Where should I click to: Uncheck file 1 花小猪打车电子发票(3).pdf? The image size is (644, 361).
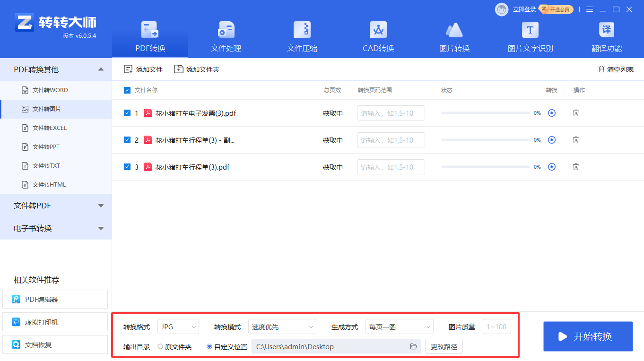pyautogui.click(x=127, y=113)
